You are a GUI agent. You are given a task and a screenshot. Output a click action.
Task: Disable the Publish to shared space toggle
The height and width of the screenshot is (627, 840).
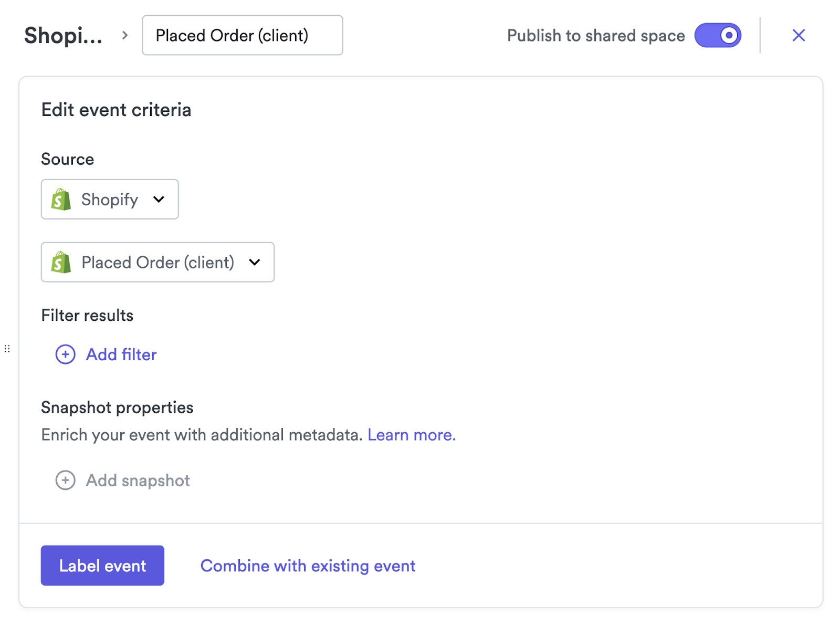pyautogui.click(x=718, y=35)
